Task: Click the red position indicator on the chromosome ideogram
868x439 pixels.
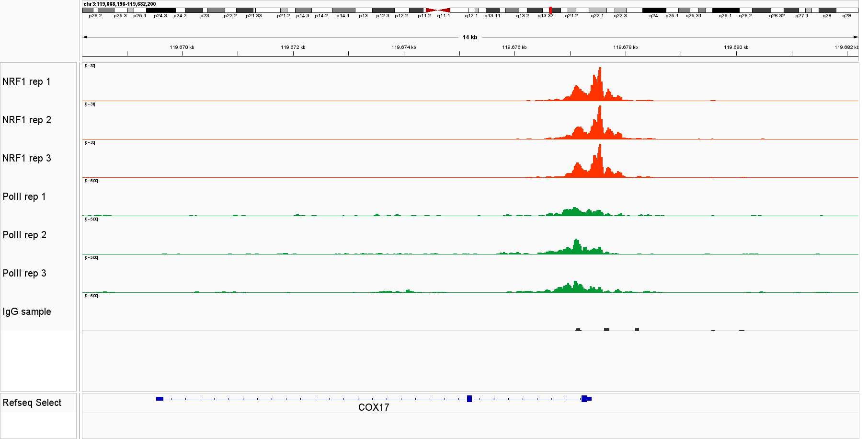Action: coord(550,10)
